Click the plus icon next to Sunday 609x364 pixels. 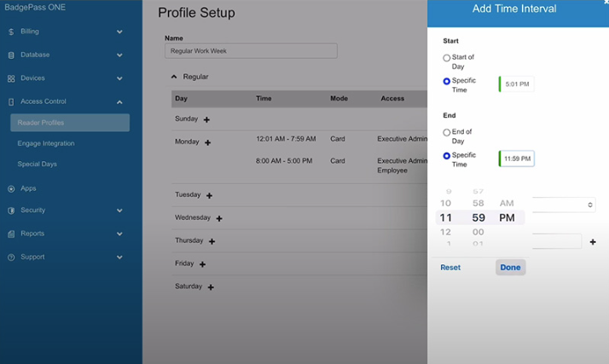coord(206,119)
